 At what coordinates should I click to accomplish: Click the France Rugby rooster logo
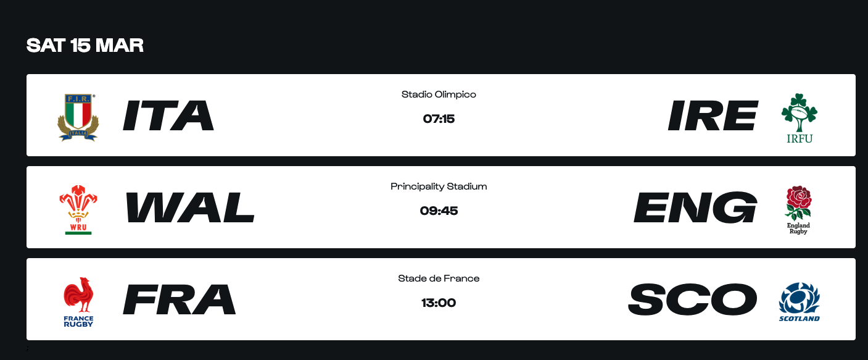point(78,302)
